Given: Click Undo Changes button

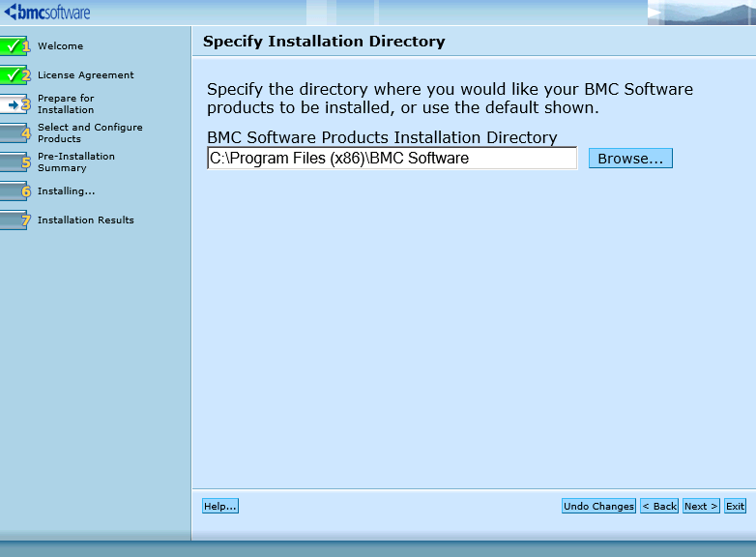Looking at the screenshot, I should pyautogui.click(x=598, y=506).
